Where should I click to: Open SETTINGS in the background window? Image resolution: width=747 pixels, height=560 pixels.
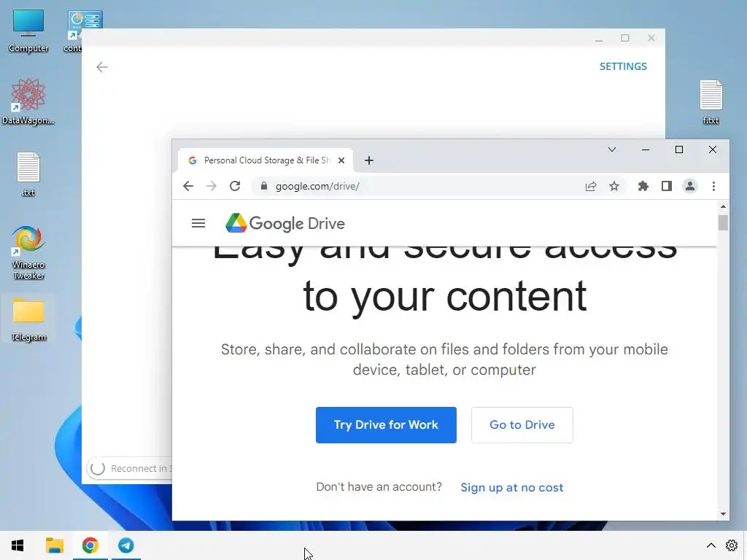tap(623, 66)
